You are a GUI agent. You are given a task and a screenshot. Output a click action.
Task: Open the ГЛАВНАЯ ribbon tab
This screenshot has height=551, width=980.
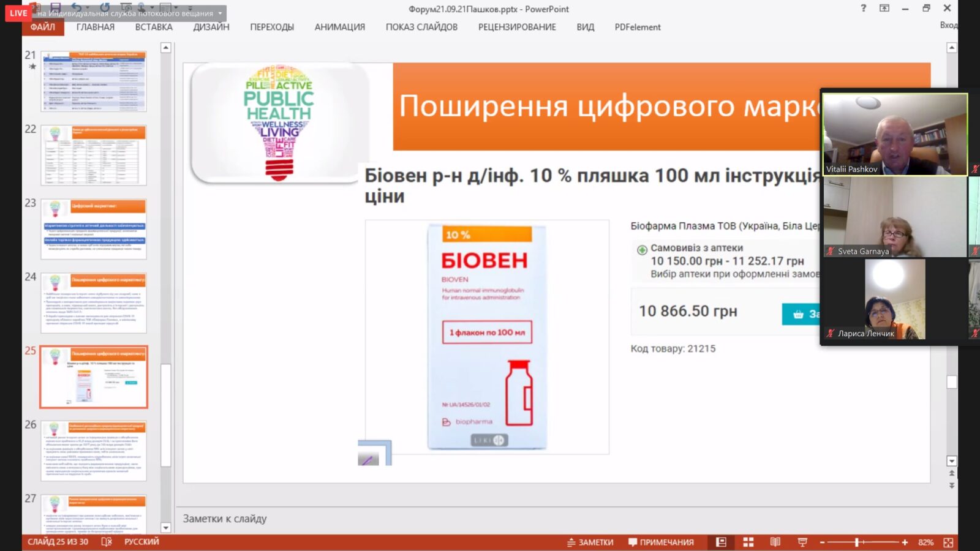point(96,27)
